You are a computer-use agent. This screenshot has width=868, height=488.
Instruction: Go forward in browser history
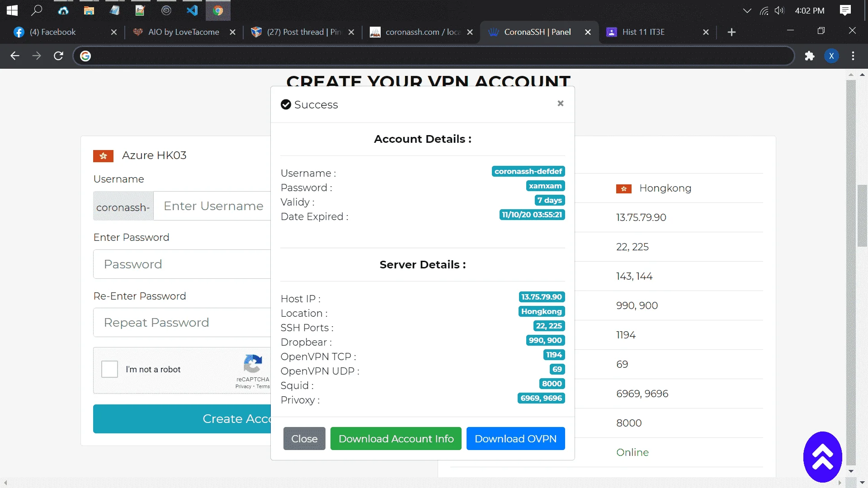pos(37,56)
